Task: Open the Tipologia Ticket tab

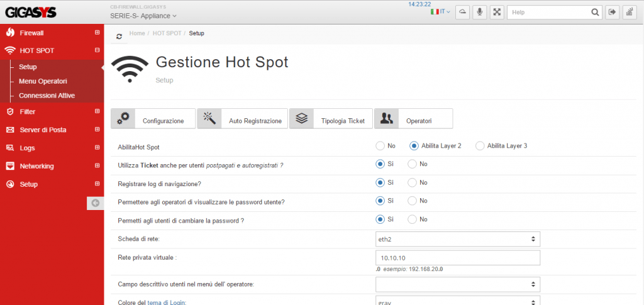Action: point(331,119)
